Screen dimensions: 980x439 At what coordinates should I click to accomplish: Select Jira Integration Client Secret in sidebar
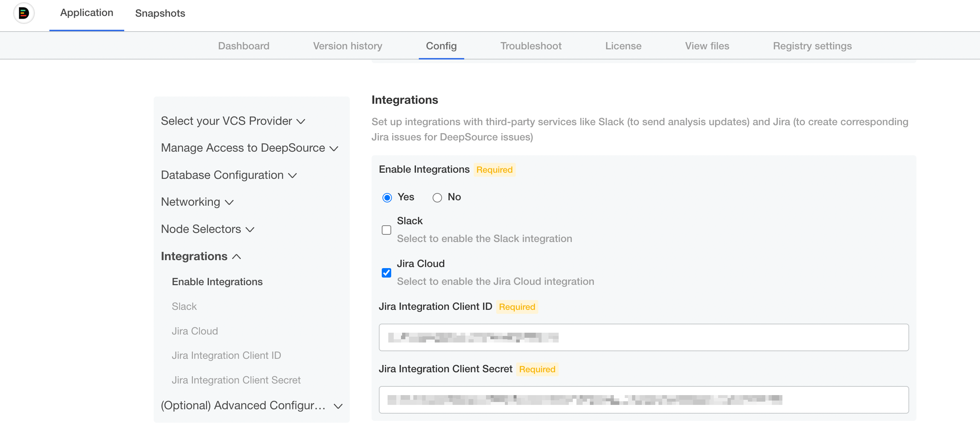click(x=236, y=380)
